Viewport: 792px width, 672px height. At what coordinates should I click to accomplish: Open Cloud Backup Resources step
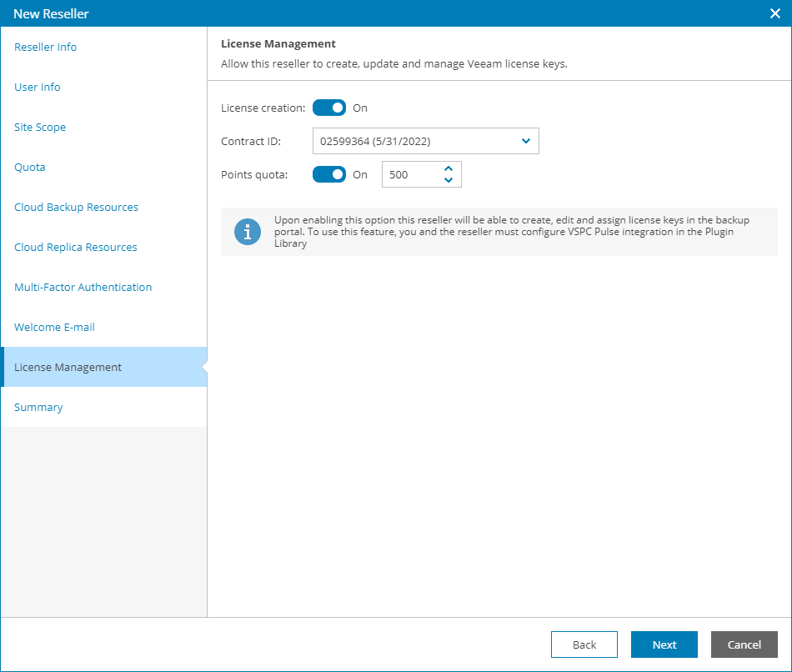(x=76, y=208)
